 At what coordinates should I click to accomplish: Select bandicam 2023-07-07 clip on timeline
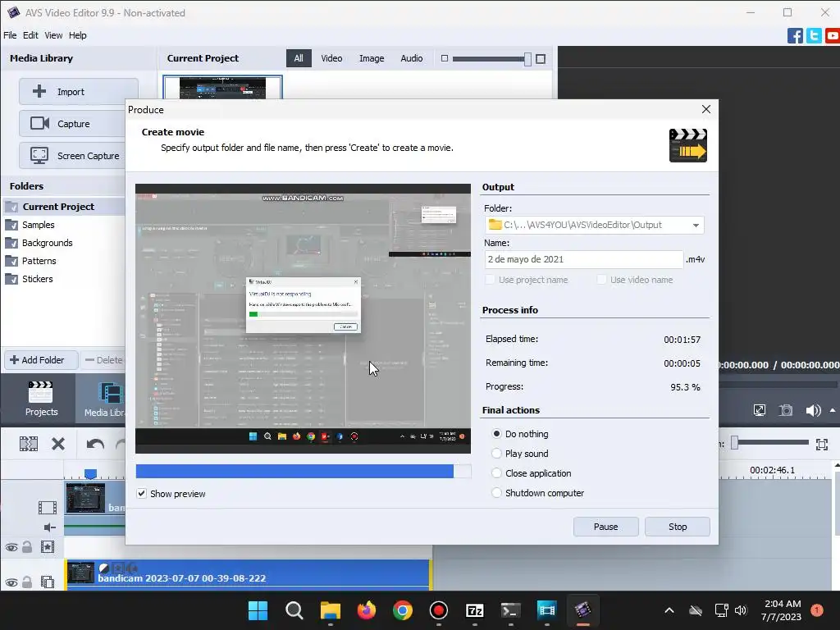[248, 575]
